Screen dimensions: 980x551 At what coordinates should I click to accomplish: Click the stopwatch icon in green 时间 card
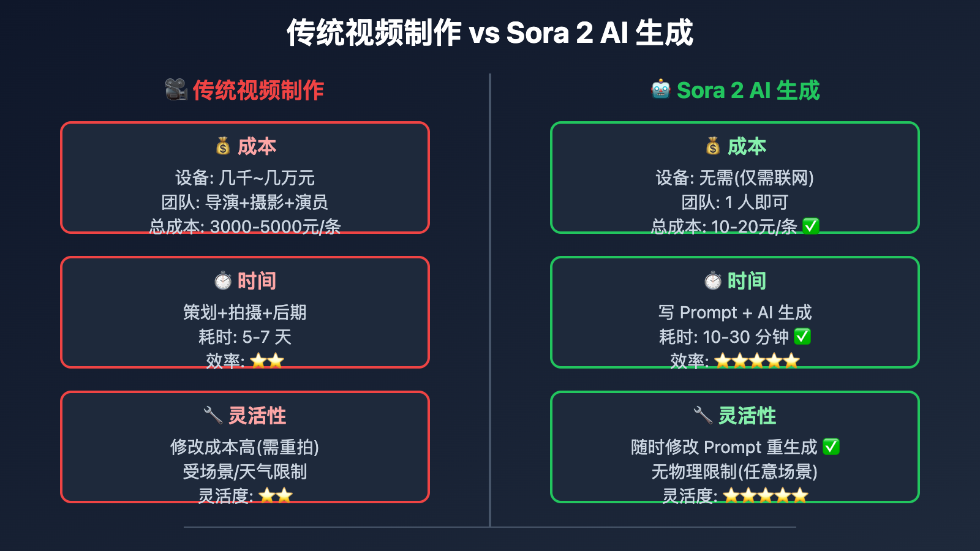coord(712,281)
